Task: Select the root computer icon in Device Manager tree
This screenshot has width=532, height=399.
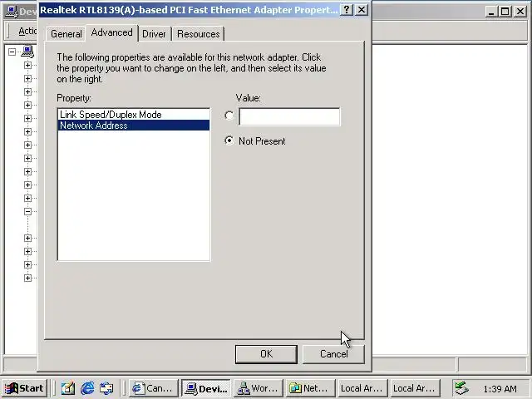Action: point(27,52)
